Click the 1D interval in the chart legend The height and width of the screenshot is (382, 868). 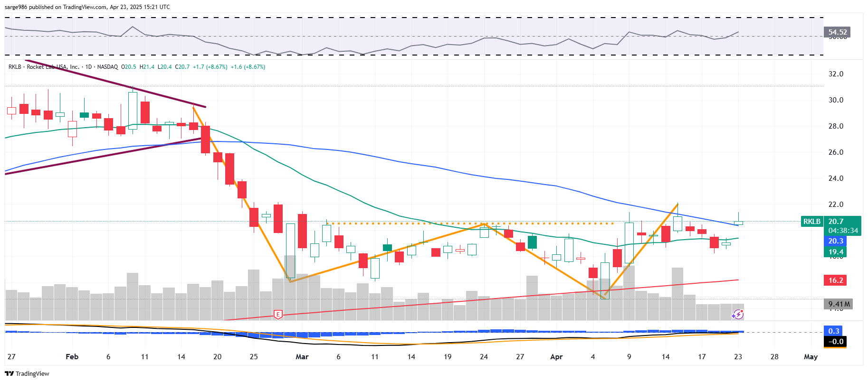[x=88, y=67]
